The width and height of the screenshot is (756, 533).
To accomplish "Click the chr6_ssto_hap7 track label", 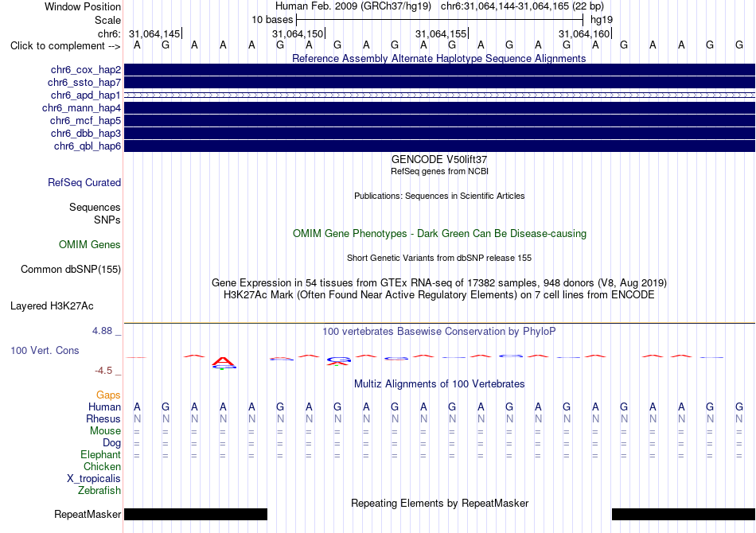I will pyautogui.click(x=84, y=83).
